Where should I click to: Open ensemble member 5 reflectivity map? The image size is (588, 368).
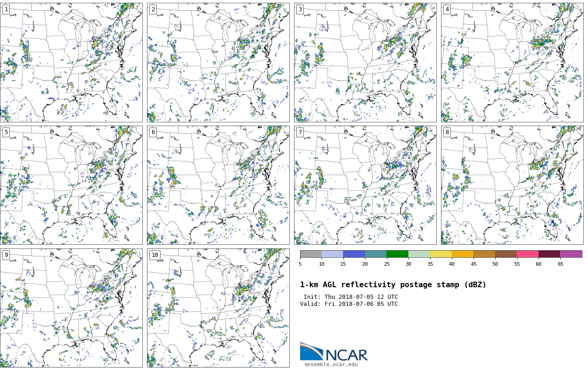point(71,185)
